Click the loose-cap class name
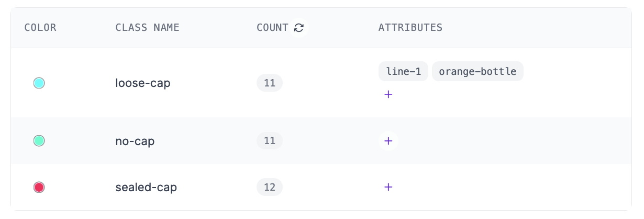Viewport: 644px width, 219px height. (143, 83)
